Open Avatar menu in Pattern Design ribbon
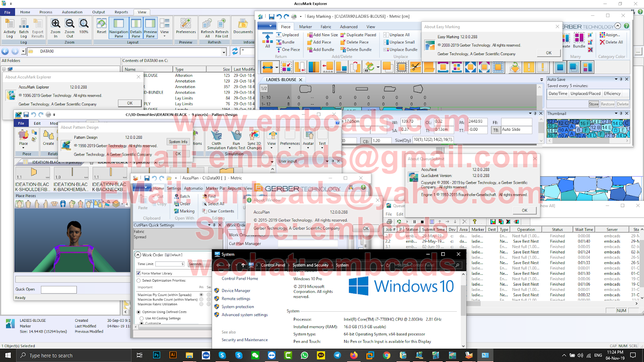This screenshot has height=362, width=644. coord(308,140)
